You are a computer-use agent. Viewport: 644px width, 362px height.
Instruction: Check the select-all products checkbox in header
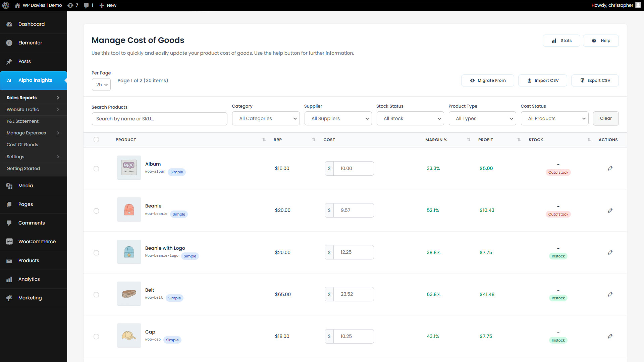click(96, 139)
